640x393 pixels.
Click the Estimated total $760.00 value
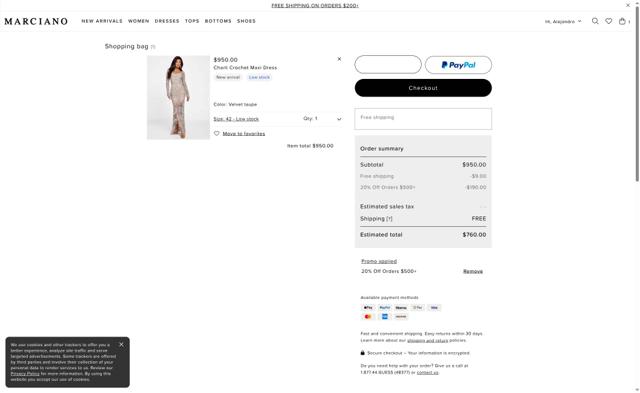(474, 235)
